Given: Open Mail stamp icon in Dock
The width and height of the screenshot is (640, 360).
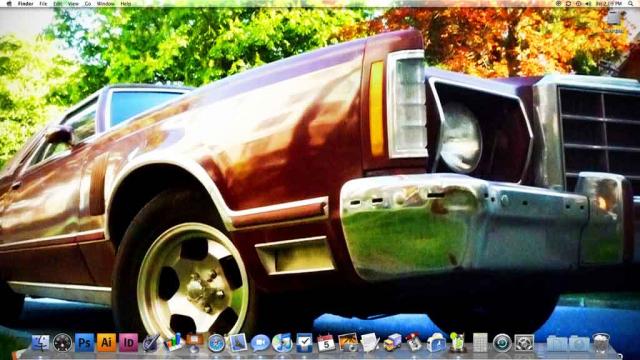Looking at the screenshot, I should click(238, 343).
